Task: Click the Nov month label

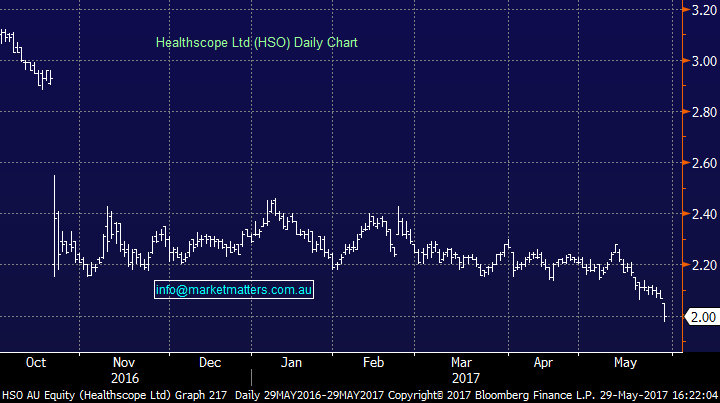Action: (x=124, y=363)
